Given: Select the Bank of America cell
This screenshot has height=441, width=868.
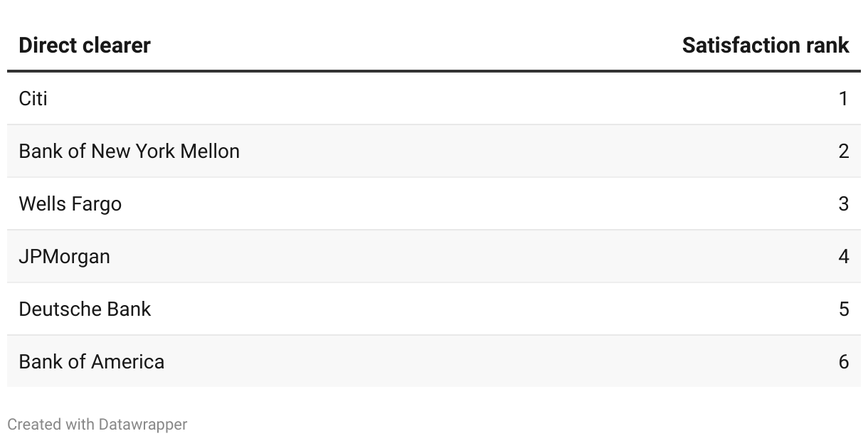Looking at the screenshot, I should coord(91,361).
